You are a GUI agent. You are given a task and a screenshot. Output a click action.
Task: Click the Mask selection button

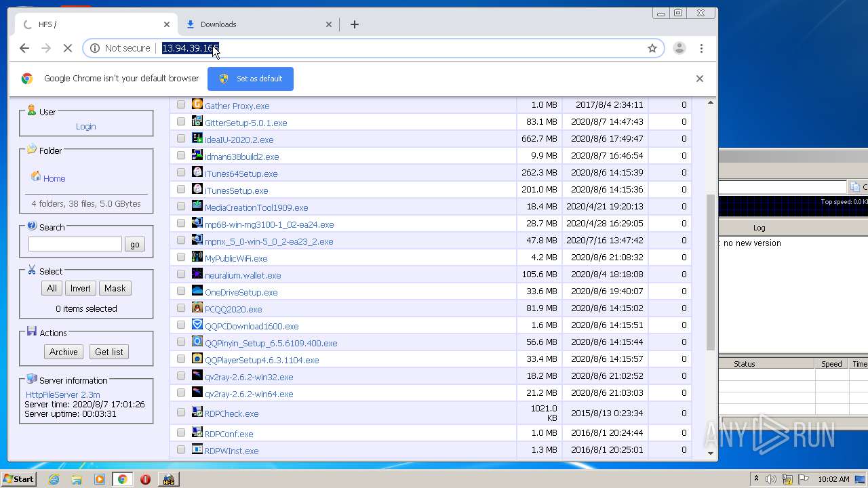coord(115,288)
